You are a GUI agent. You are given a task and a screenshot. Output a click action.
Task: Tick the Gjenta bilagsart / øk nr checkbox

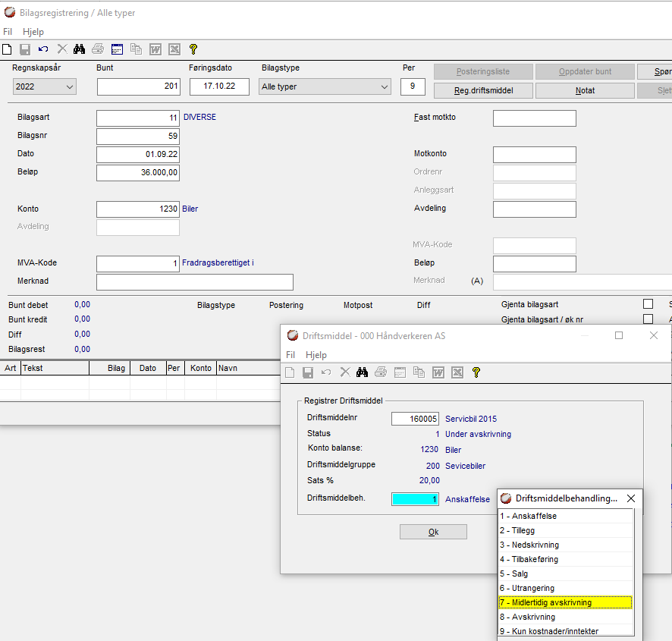[x=648, y=319]
